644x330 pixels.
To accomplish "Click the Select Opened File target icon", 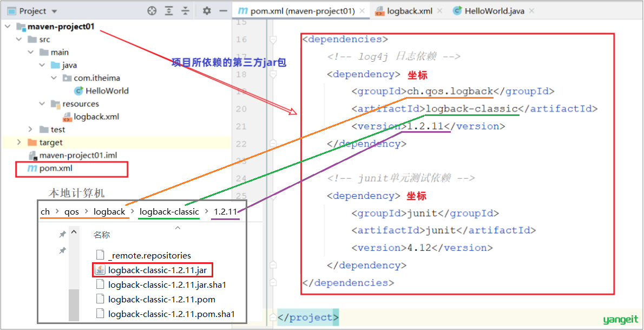I will (x=152, y=11).
